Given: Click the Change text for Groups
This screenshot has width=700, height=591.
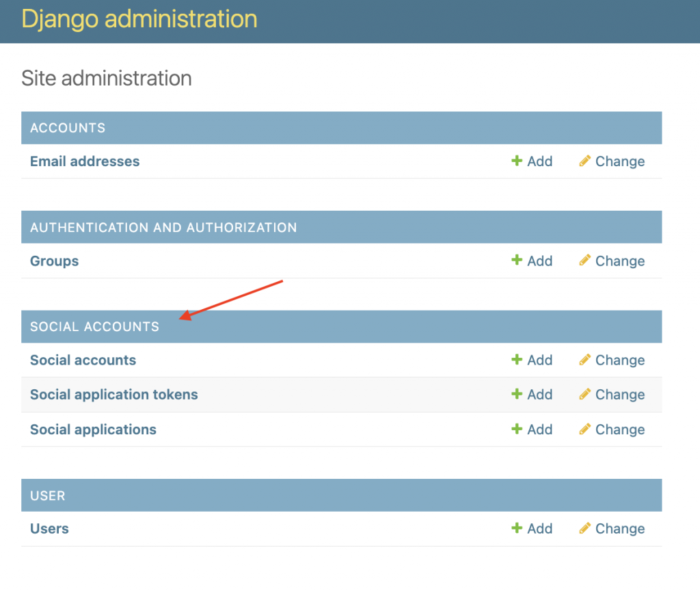Looking at the screenshot, I should tap(620, 261).
